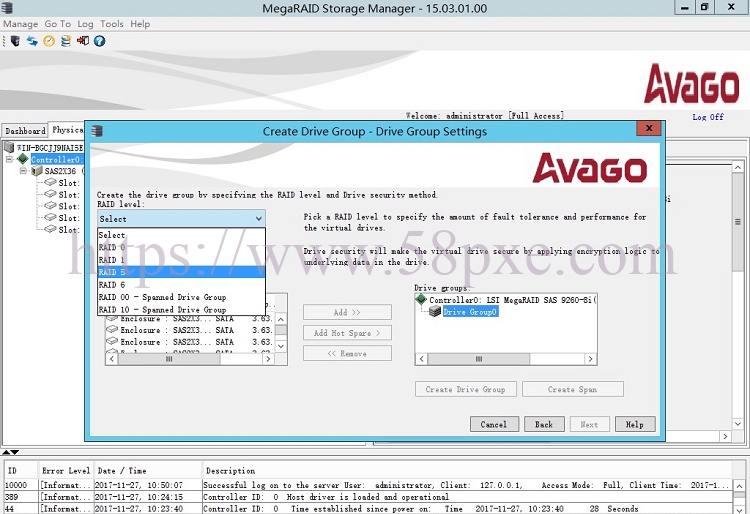Collapse the SAS2X36 enclosure node
750x514 pixels.
pyautogui.click(x=23, y=171)
